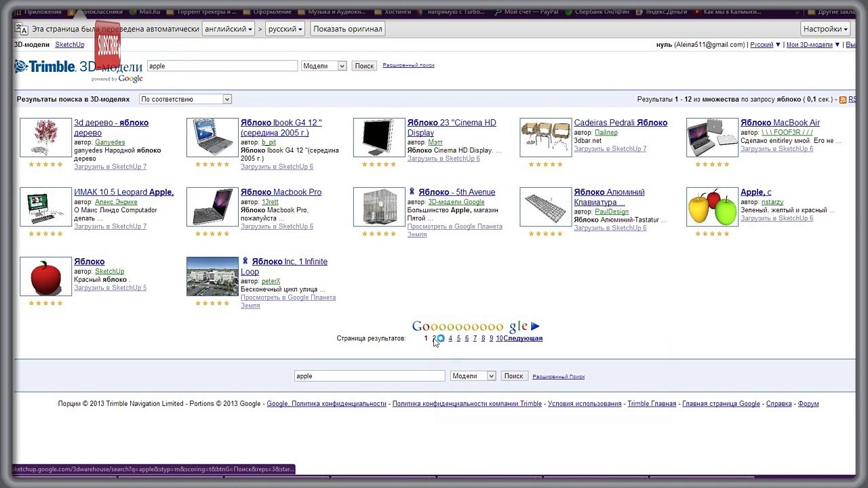Click the Поиск button beside the header search
The height and width of the screenshot is (488, 868).
[364, 66]
